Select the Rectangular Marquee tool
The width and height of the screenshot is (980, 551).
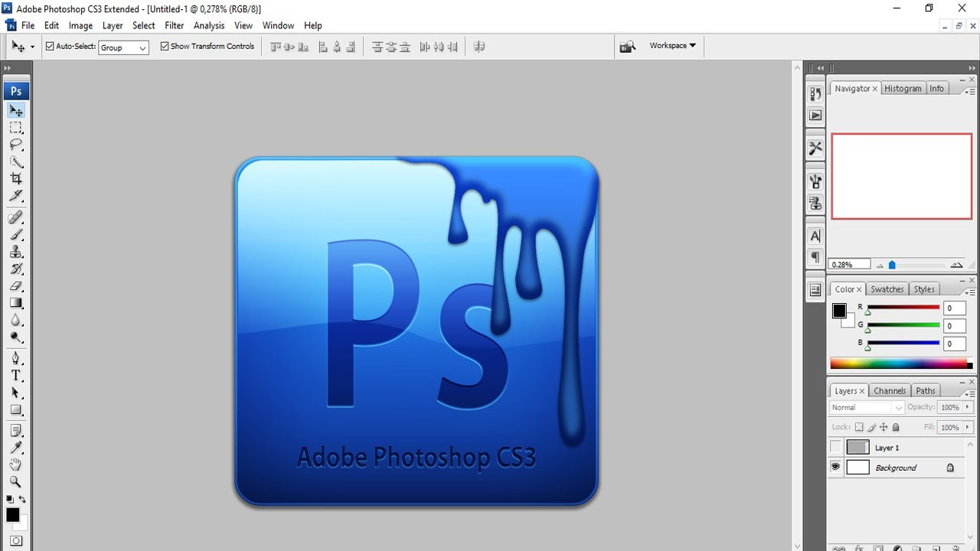pos(16,128)
